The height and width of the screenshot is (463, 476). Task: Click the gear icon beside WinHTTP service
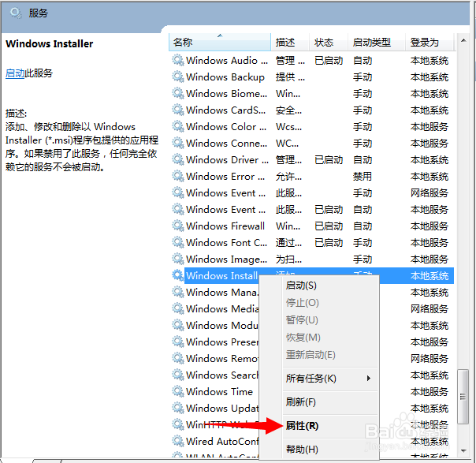[x=178, y=424]
